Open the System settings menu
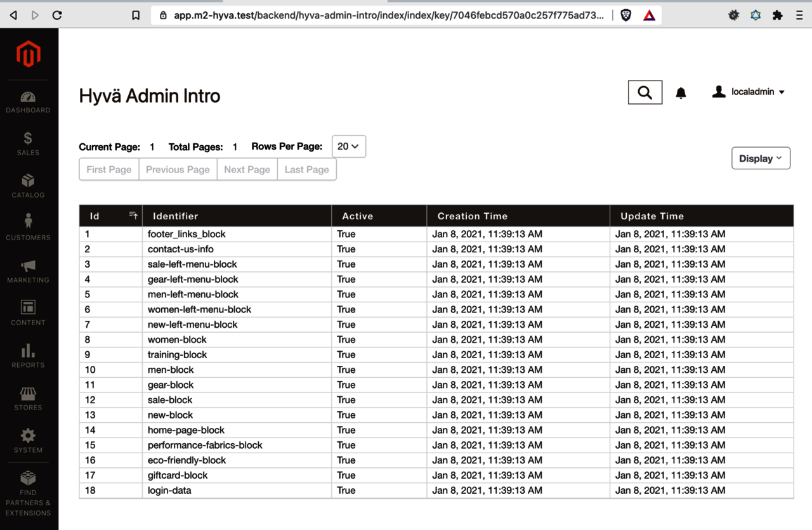The width and height of the screenshot is (812, 530). (x=28, y=441)
